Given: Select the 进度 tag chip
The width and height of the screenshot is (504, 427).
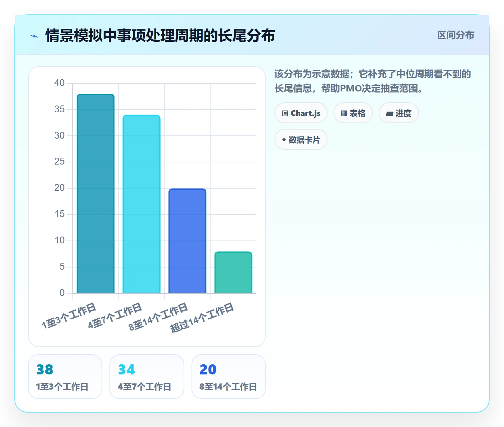Looking at the screenshot, I should tap(399, 113).
